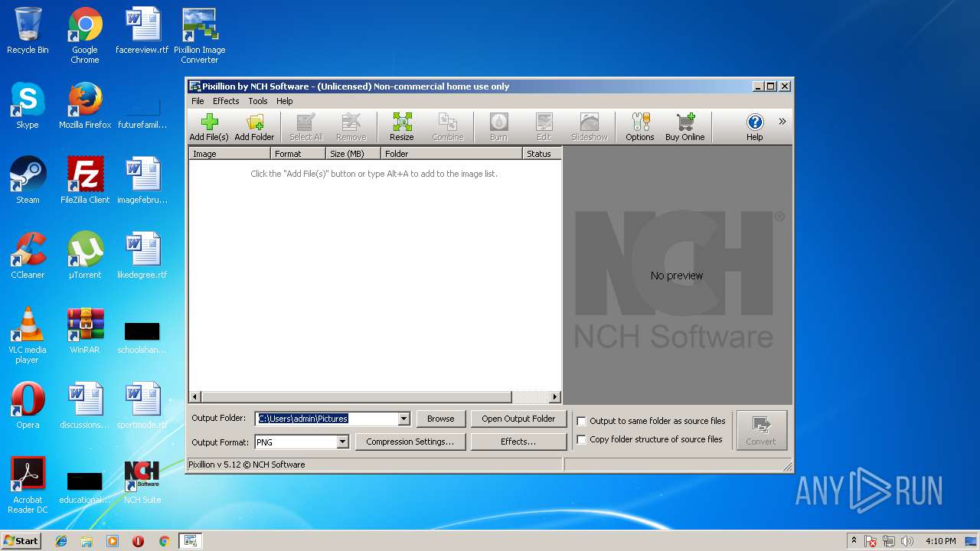This screenshot has width=980, height=551.
Task: Click the Remove toolbar icon
Action: 351,127
